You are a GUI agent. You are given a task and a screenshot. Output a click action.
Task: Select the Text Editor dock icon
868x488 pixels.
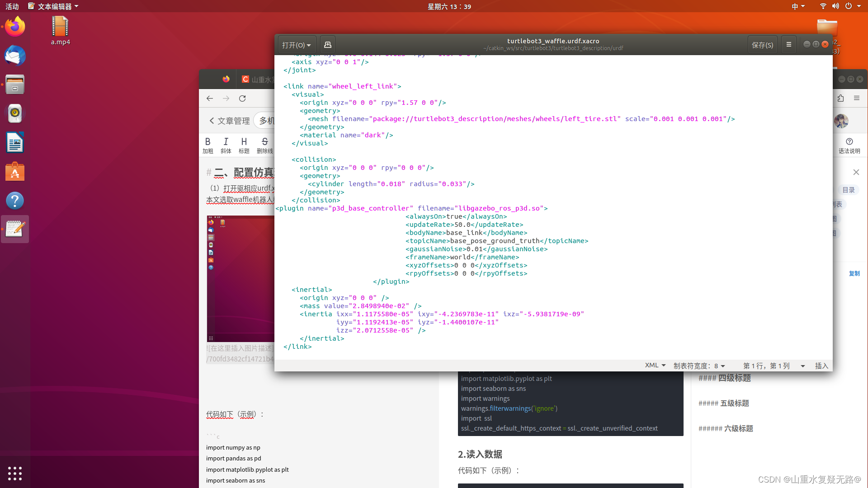[x=15, y=229]
